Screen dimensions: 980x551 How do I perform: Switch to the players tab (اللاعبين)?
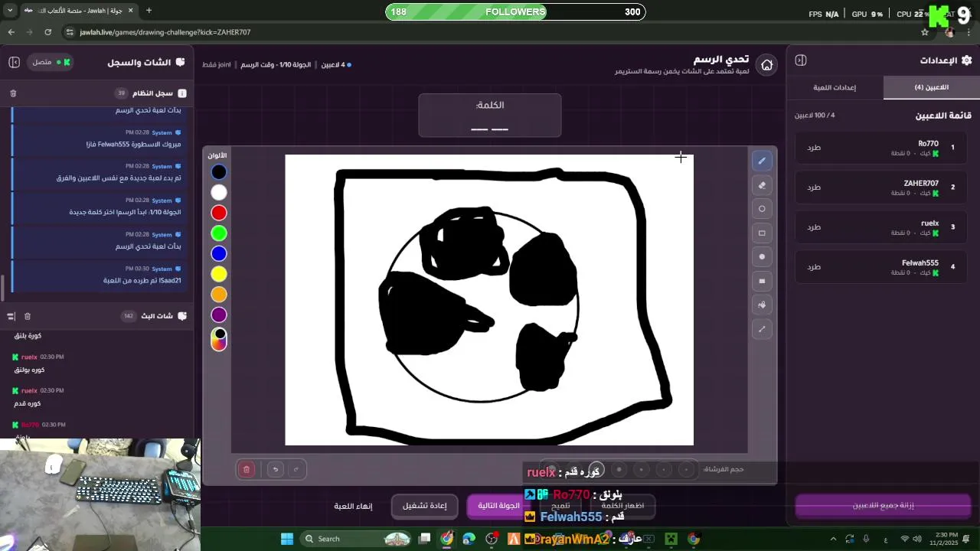click(x=931, y=87)
